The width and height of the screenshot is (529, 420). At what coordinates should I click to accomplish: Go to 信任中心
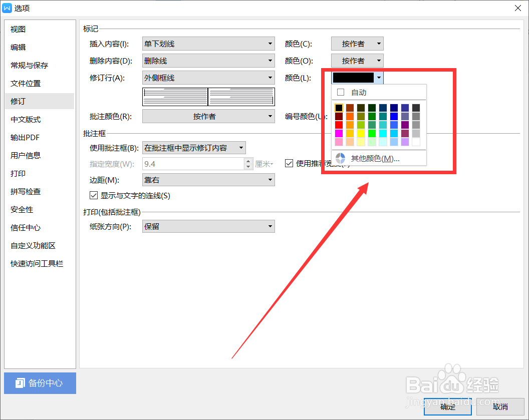(x=40, y=228)
